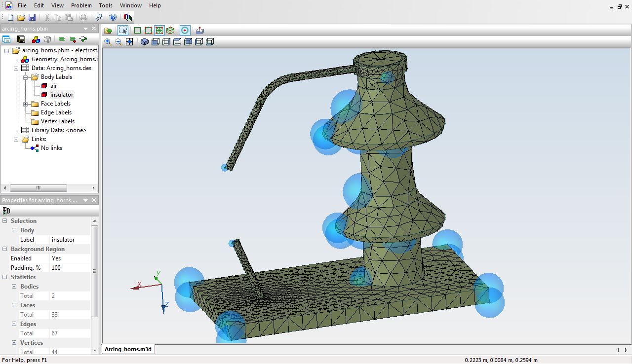Image resolution: width=632 pixels, height=364 pixels.
Task: Click the Save icon in main toolbar
Action: tap(32, 17)
